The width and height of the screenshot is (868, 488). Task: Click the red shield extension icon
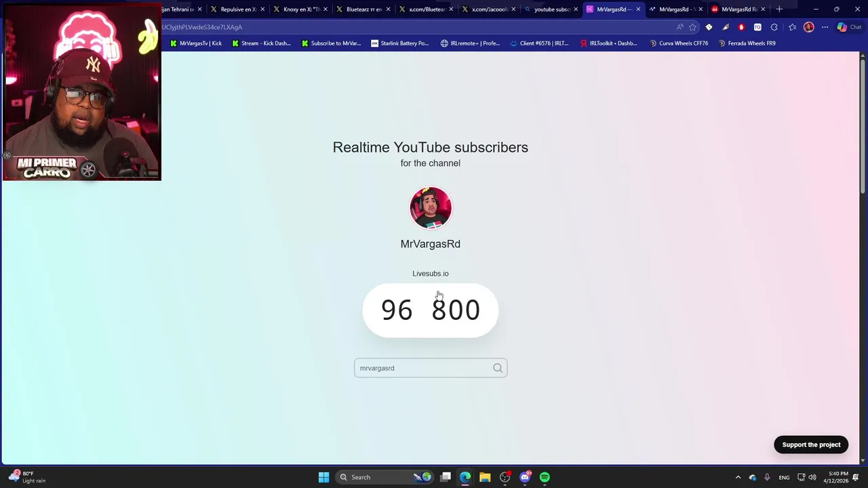coord(741,27)
